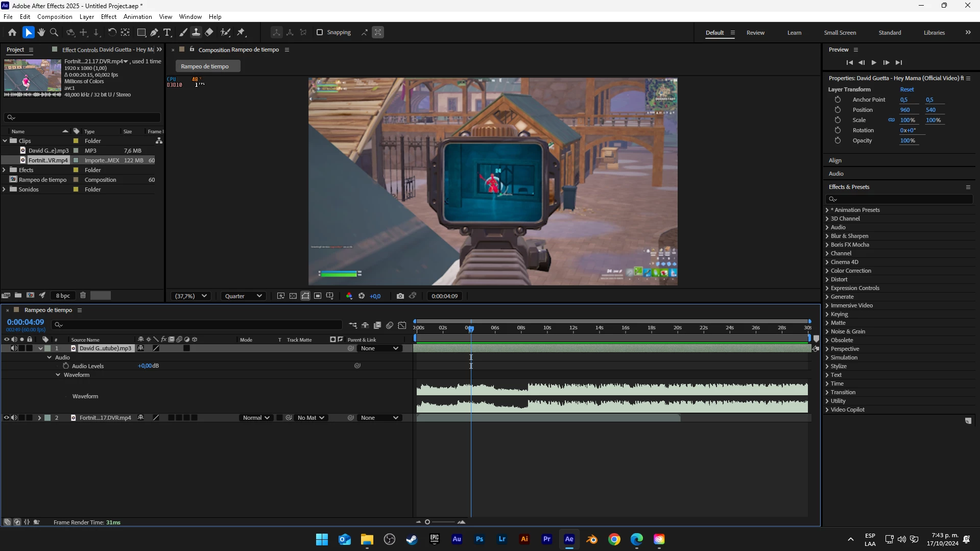Select the Rotation tool
This screenshot has height=551, width=980.
tap(112, 32)
